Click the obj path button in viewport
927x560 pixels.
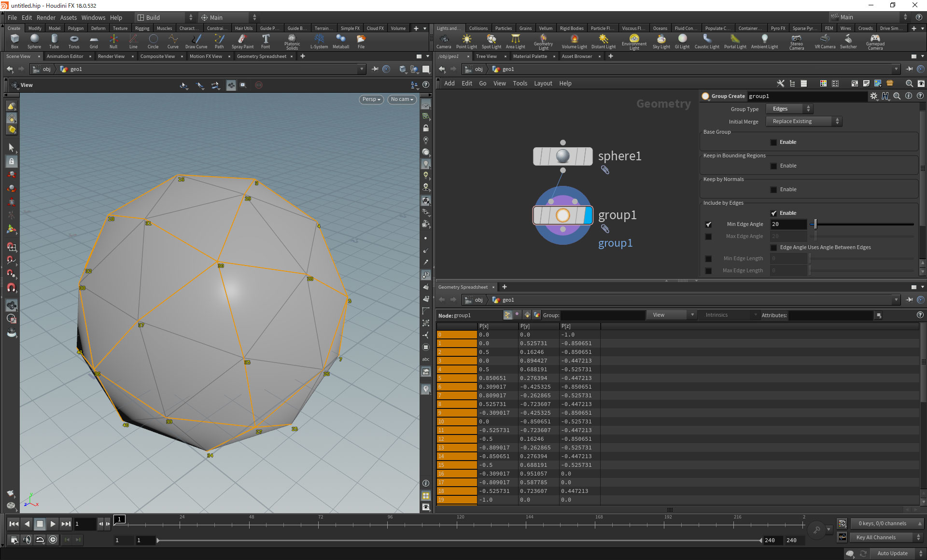click(42, 70)
